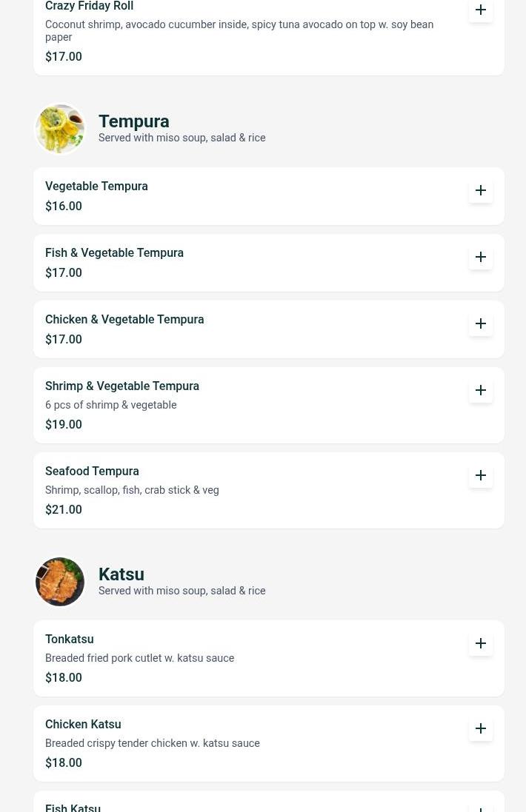Open the Fish Katsu item
The height and width of the screenshot is (812, 526).
268,802
